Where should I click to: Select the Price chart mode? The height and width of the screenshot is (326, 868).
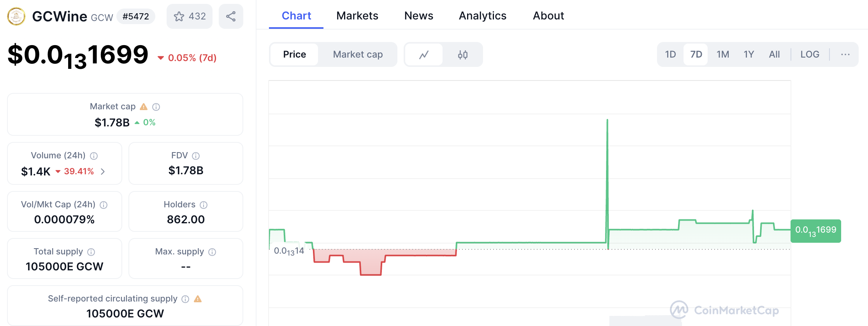294,54
